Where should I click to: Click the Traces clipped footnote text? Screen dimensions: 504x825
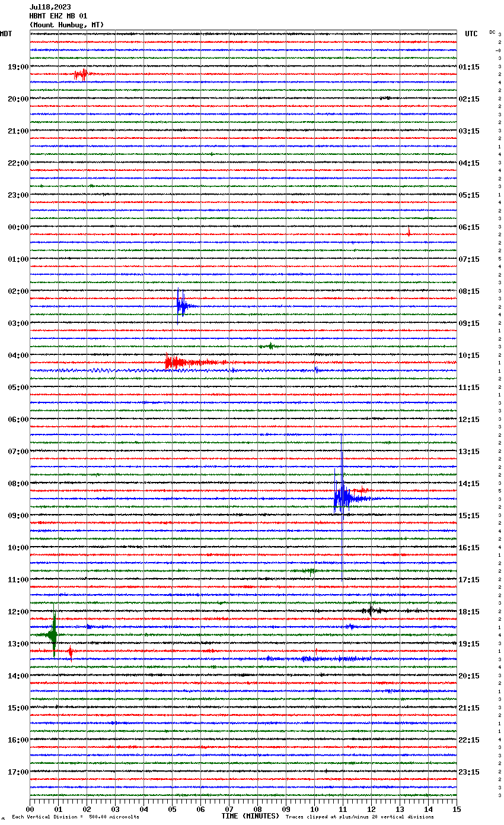point(359,817)
